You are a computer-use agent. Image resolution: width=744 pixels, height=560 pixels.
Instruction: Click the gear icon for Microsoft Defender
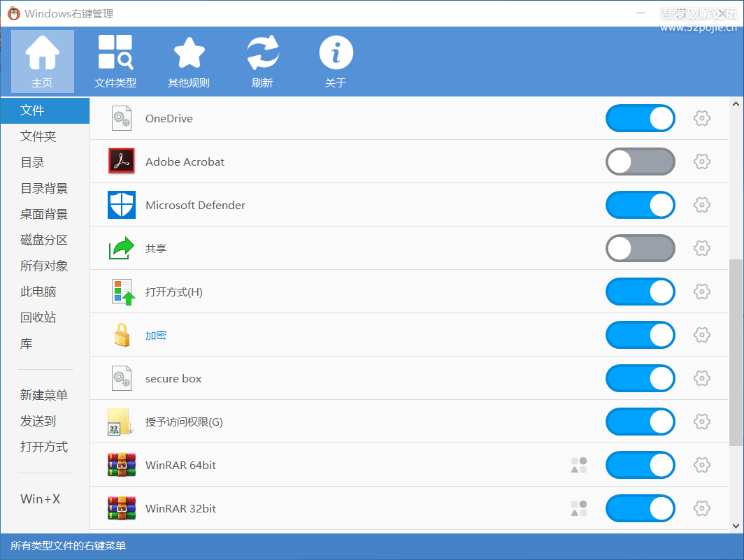tap(701, 205)
